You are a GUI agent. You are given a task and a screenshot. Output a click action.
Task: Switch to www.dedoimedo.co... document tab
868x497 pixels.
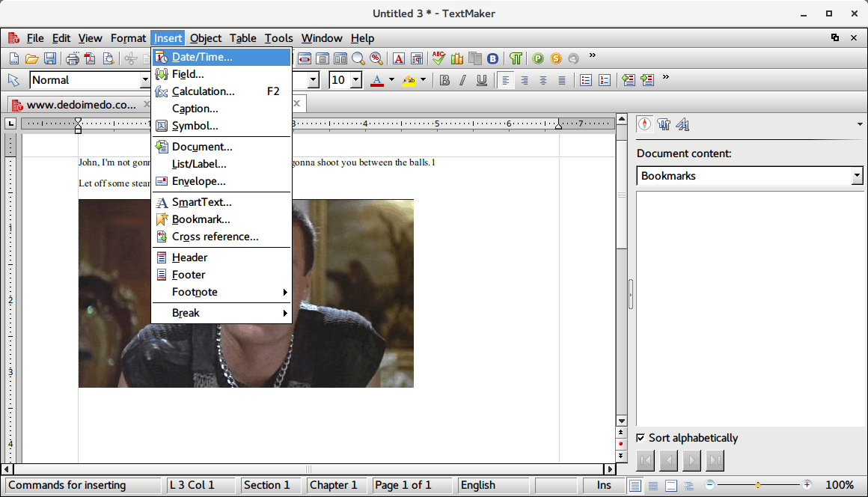[x=81, y=105]
